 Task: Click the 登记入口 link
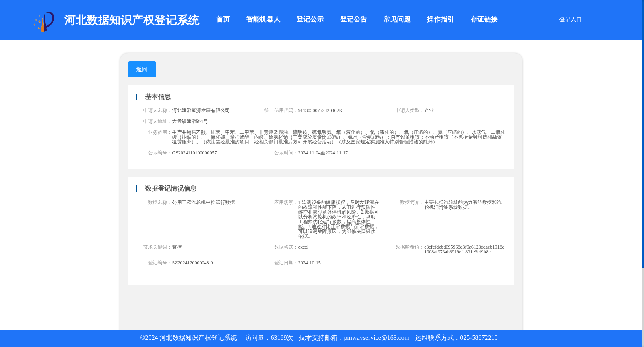(x=570, y=19)
